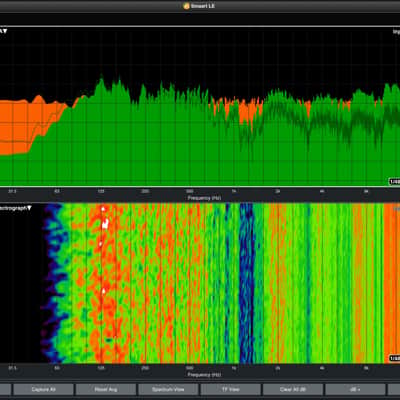The image size is (400, 400).
Task: Switch to Spectrum View
Action: click(168, 389)
